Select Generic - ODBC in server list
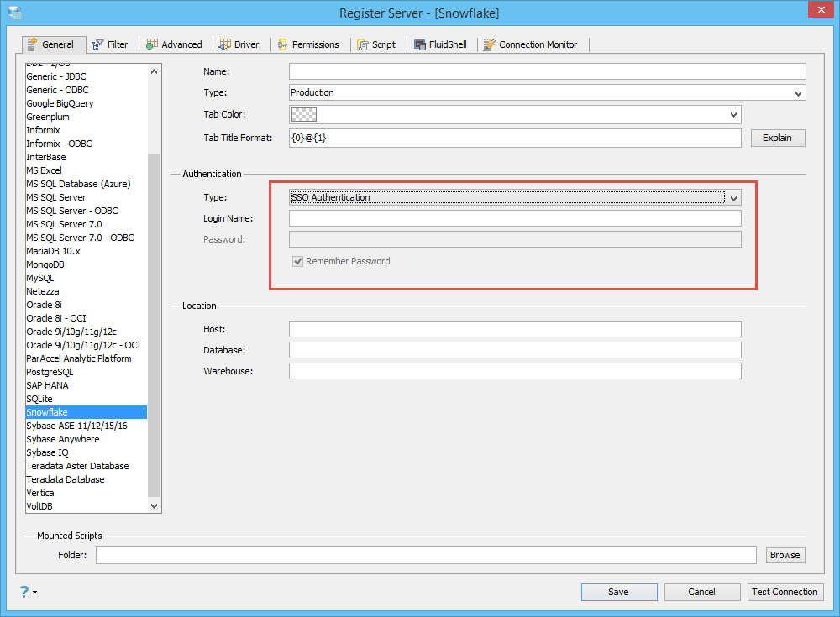This screenshot has width=840, height=617. (87, 90)
